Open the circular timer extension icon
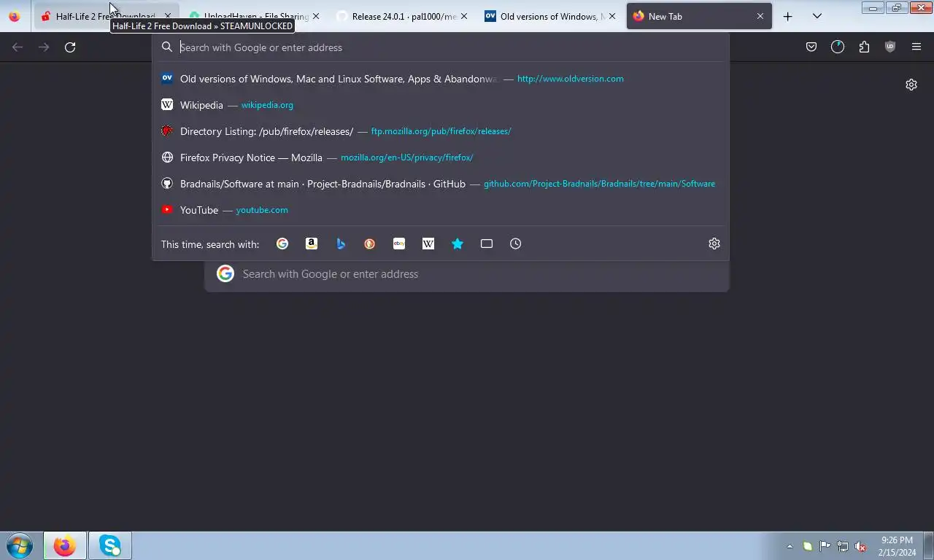The width and height of the screenshot is (934, 560). coord(838,47)
